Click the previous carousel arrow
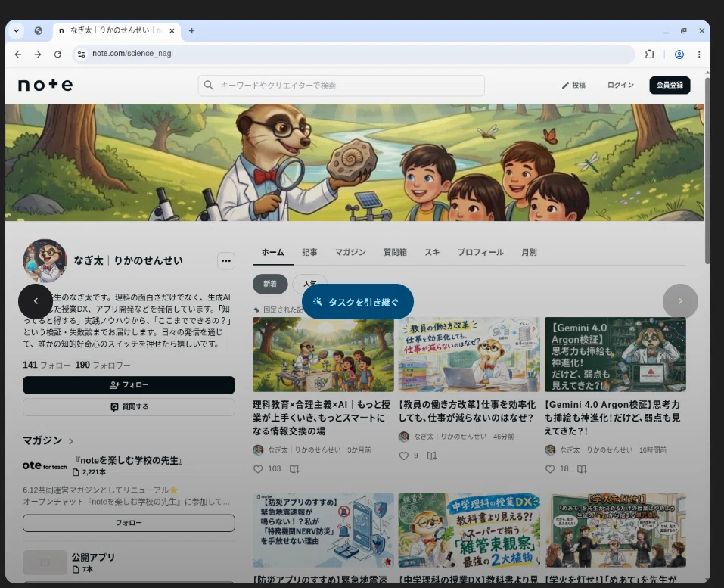 [x=36, y=301]
